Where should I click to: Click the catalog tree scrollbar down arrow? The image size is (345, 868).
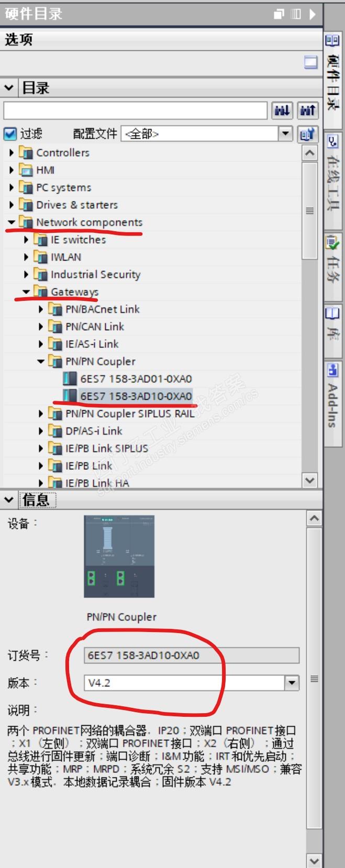pyautogui.click(x=310, y=480)
